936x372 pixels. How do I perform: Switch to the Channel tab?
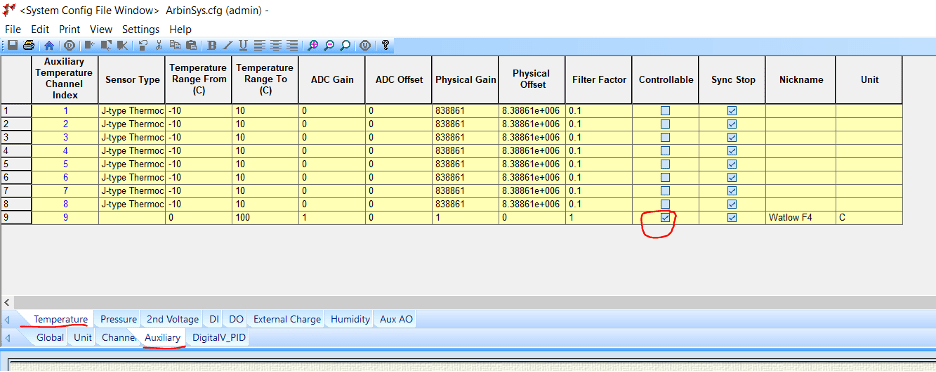(119, 338)
